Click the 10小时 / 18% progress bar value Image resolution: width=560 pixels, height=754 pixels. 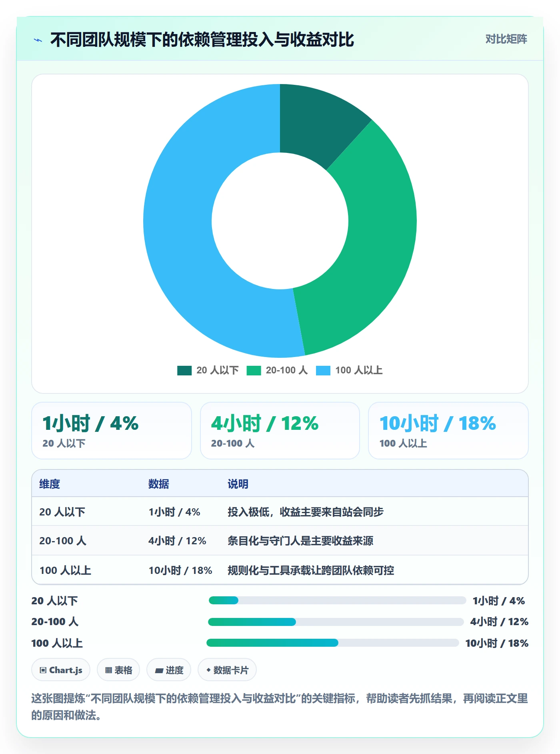point(497,643)
